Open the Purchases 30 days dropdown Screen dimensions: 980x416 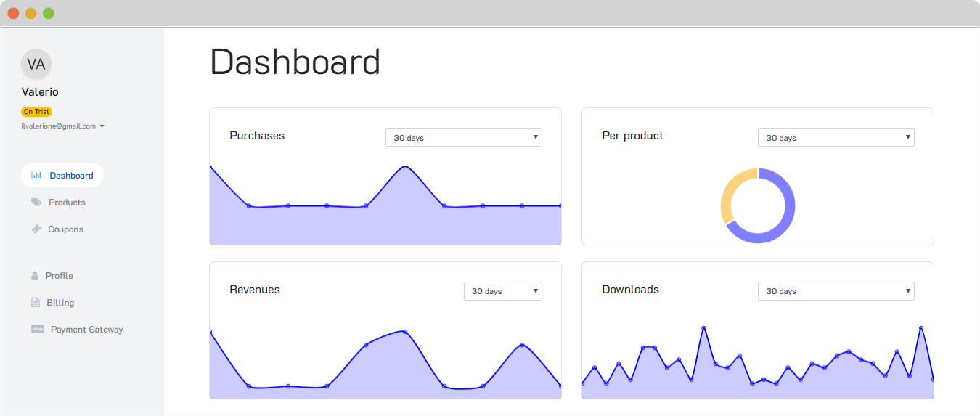[x=464, y=137]
